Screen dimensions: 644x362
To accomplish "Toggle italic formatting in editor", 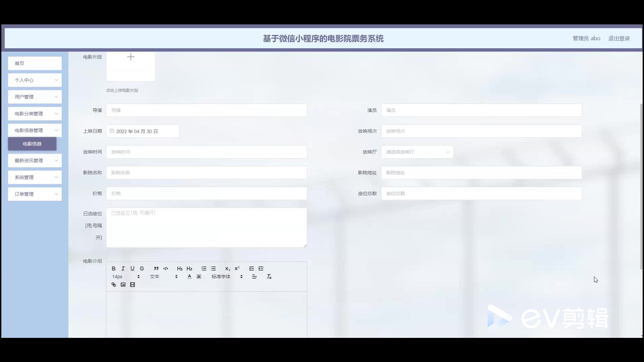I will [123, 268].
